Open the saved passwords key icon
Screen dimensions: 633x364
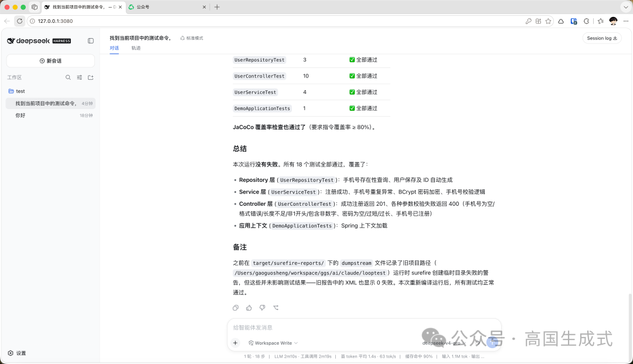529,21
